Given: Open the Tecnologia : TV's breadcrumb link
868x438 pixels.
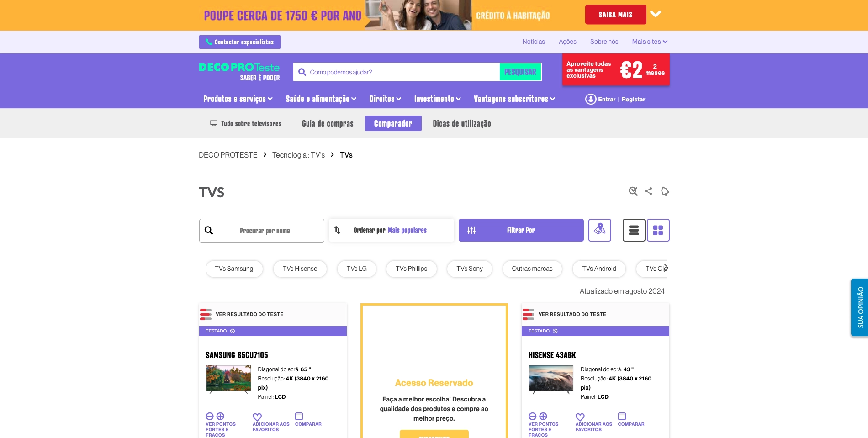Looking at the screenshot, I should [x=298, y=155].
